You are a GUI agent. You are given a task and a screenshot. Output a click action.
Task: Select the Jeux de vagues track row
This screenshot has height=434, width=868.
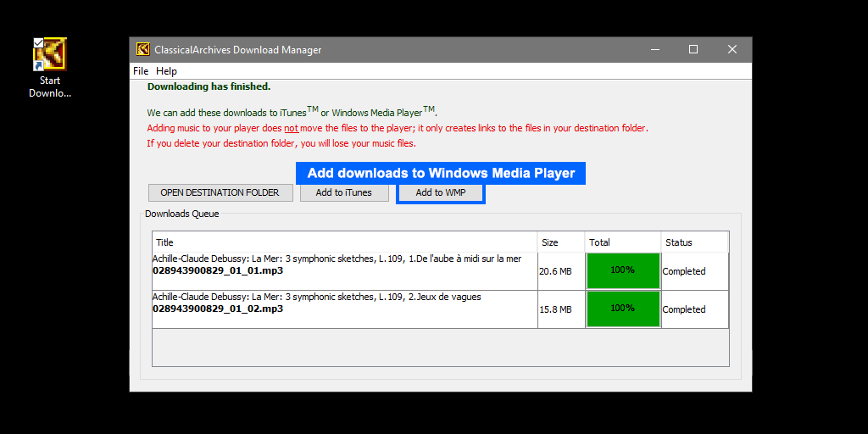coord(344,309)
